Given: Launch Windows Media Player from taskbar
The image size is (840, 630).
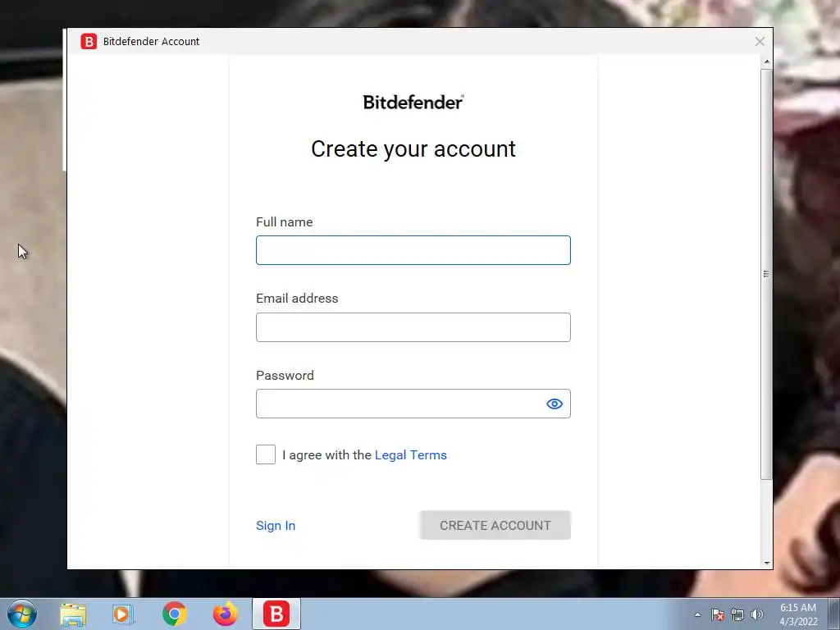Looking at the screenshot, I should pyautogui.click(x=123, y=614).
